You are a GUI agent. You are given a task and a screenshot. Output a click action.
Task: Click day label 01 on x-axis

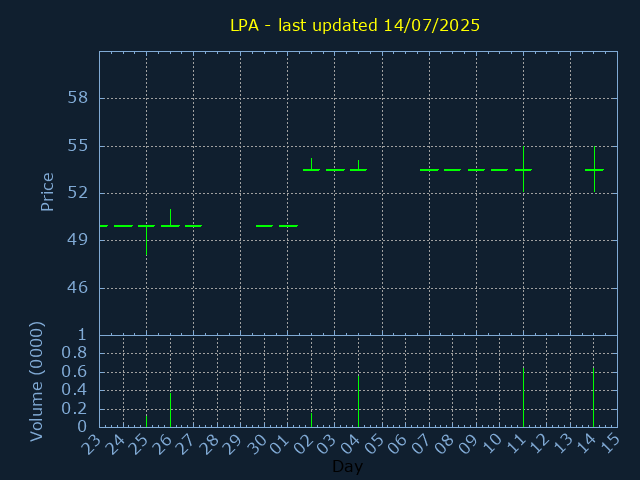(x=280, y=444)
